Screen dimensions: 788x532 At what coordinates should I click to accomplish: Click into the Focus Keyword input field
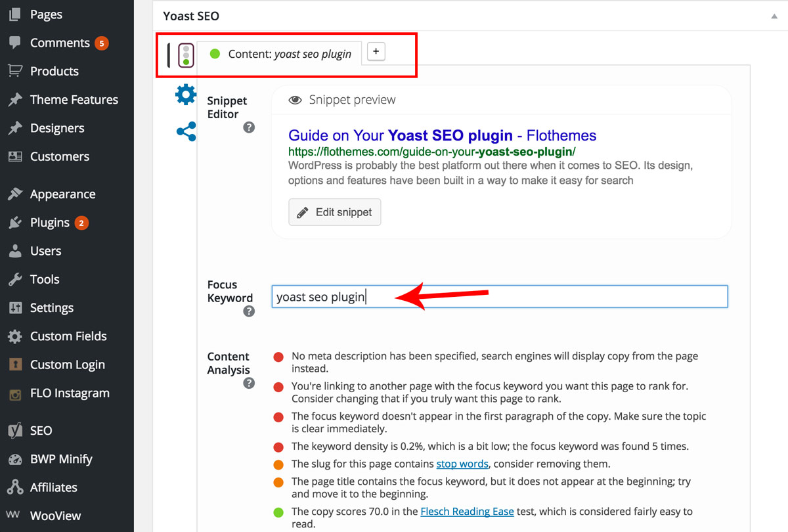coord(500,296)
